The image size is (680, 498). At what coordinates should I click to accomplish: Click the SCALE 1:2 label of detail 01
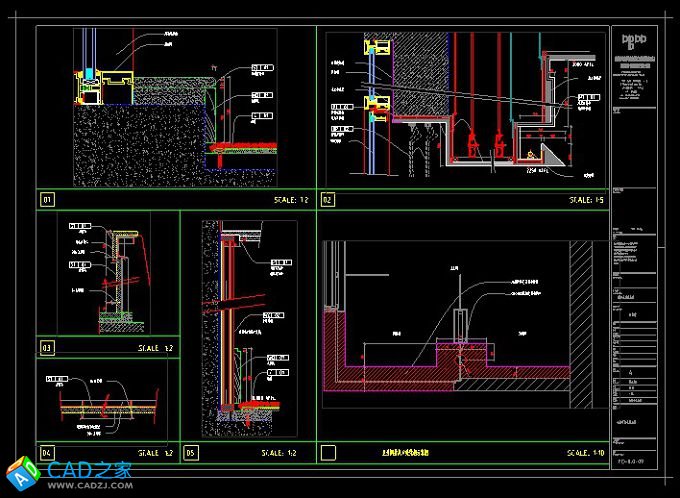tap(291, 200)
